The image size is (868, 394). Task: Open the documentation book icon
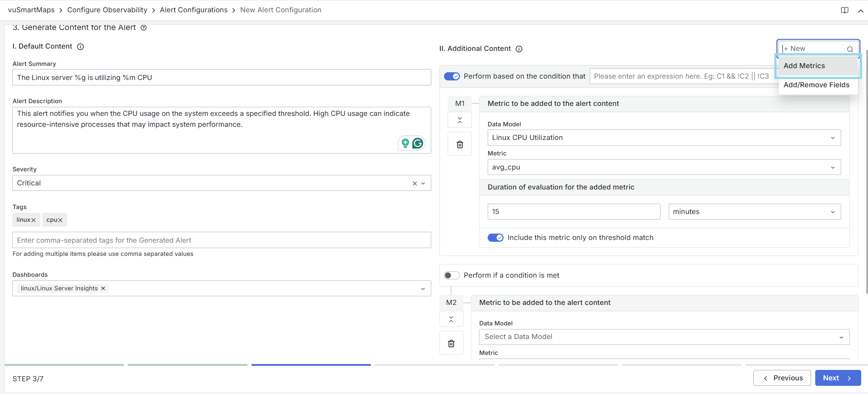tap(844, 10)
